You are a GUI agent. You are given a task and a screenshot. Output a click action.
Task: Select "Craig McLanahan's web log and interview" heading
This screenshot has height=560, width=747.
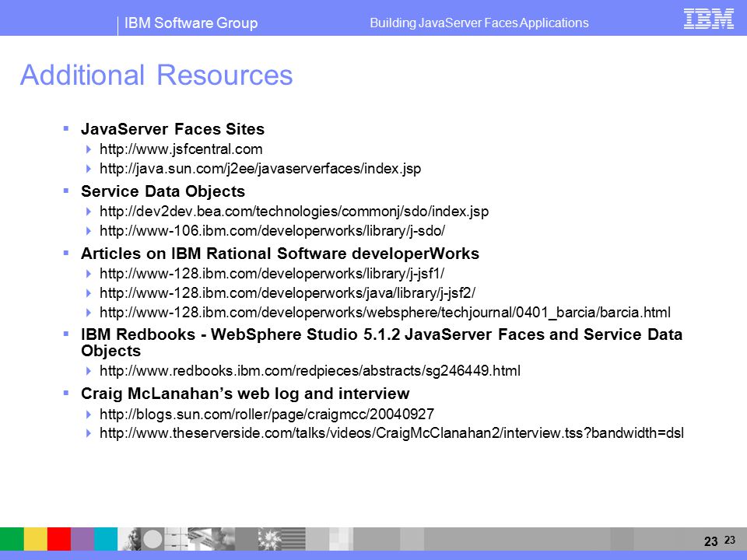pos(245,394)
